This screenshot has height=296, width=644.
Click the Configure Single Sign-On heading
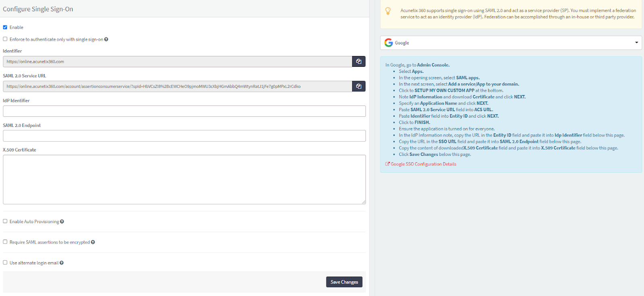pos(38,9)
